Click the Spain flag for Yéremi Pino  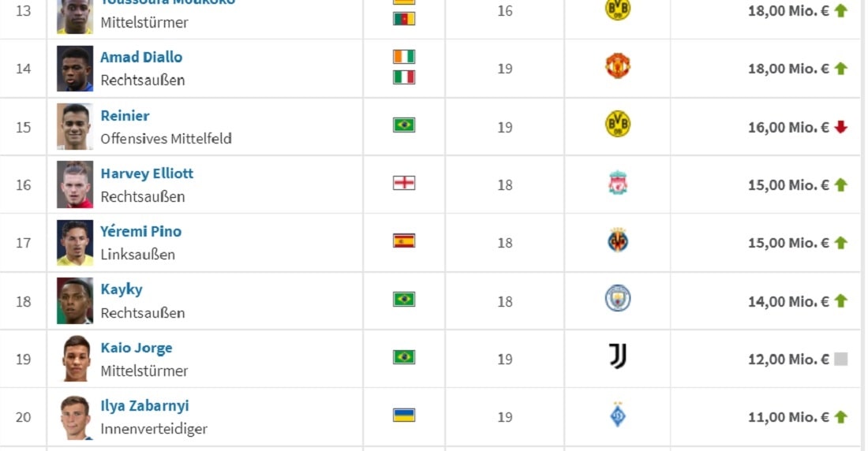click(x=404, y=241)
